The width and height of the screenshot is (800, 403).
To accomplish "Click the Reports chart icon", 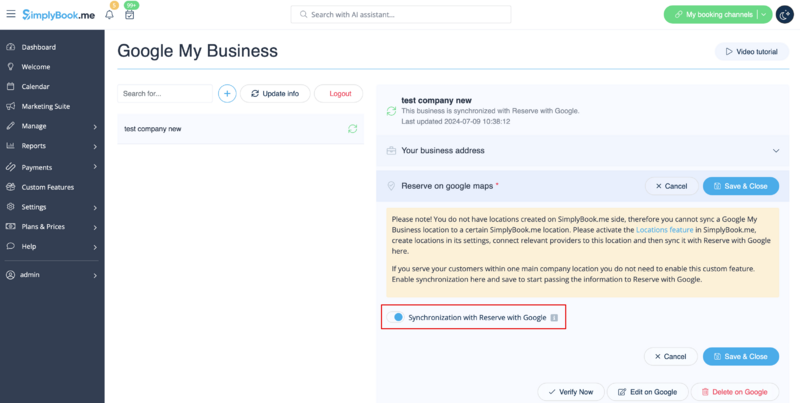I will [10, 146].
